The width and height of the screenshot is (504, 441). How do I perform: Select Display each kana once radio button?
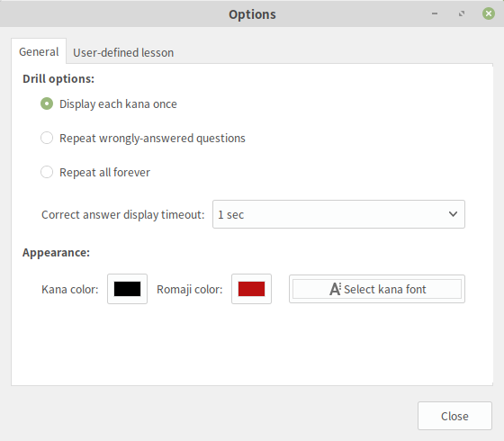(47, 103)
